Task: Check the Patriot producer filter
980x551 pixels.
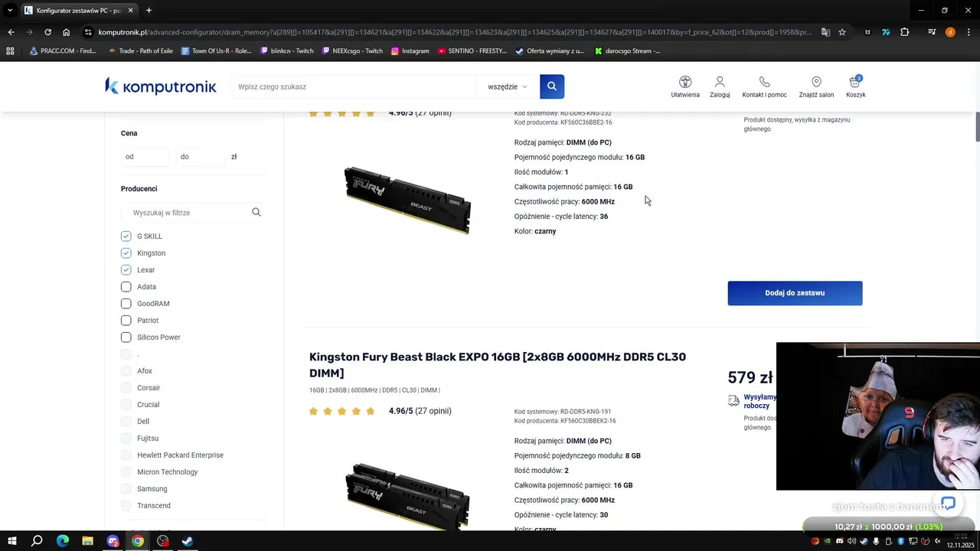Action: pos(126,321)
